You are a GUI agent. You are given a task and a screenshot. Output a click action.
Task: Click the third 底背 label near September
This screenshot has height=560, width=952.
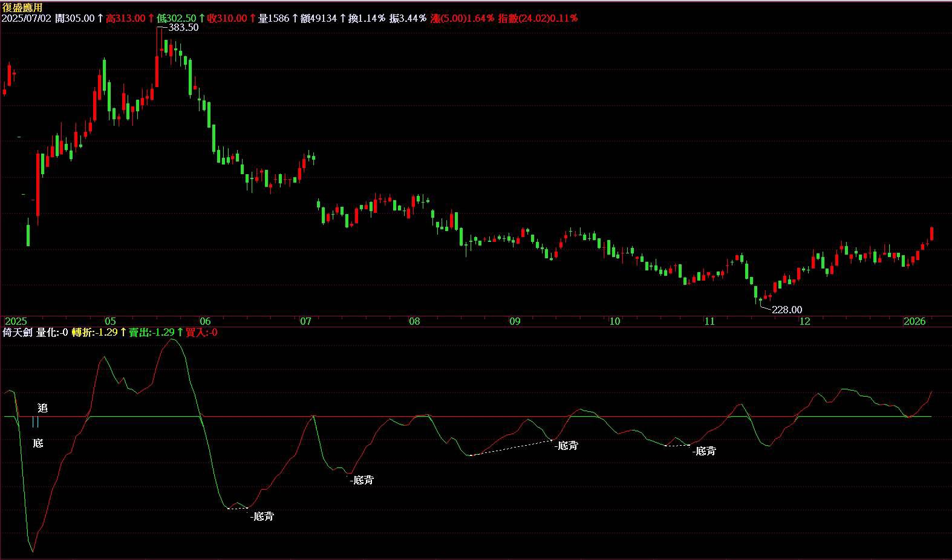point(567,446)
